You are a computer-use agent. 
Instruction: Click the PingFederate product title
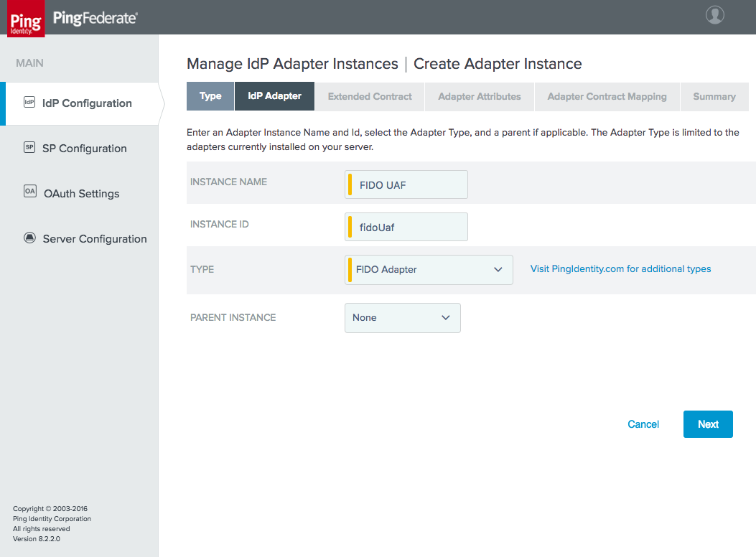tap(95, 18)
